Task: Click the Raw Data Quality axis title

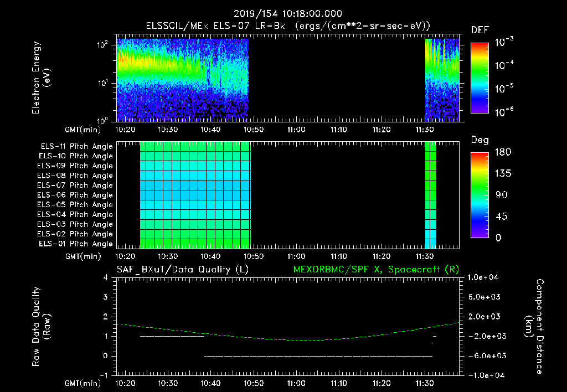Action: coord(41,327)
